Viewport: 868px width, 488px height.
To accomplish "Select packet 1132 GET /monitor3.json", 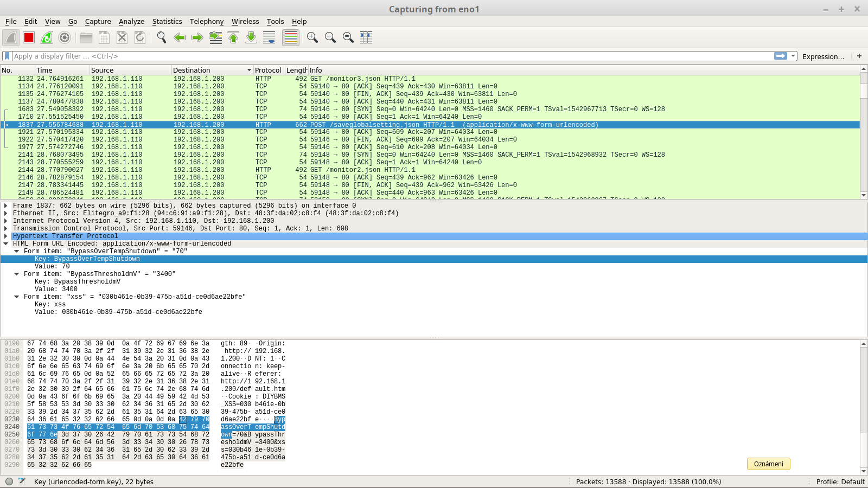I will point(430,79).
